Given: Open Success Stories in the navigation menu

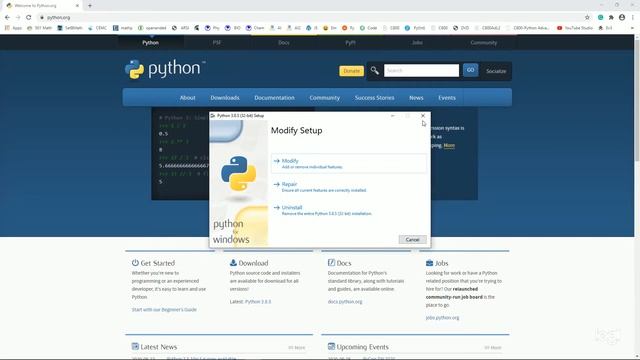Looking at the screenshot, I should (374, 98).
